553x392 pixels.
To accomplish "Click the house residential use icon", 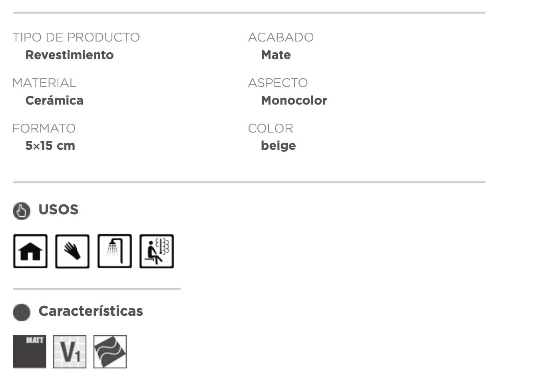I will point(30,251).
